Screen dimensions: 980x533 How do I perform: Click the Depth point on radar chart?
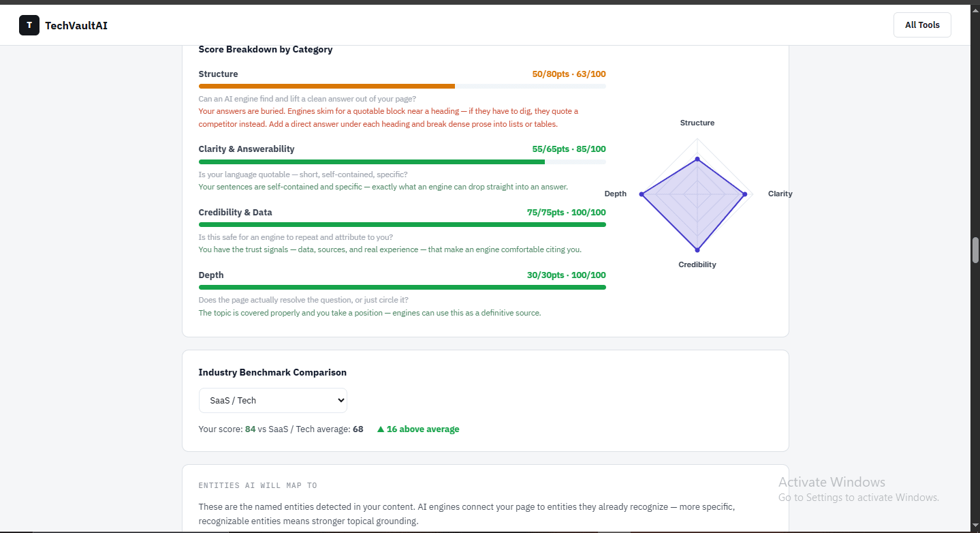point(642,194)
